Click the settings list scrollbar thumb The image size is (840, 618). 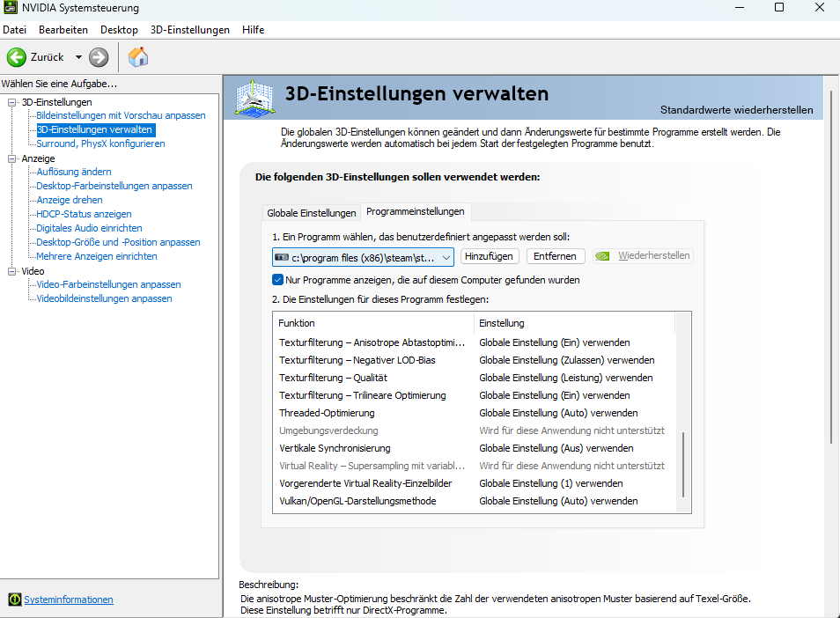[x=683, y=465]
